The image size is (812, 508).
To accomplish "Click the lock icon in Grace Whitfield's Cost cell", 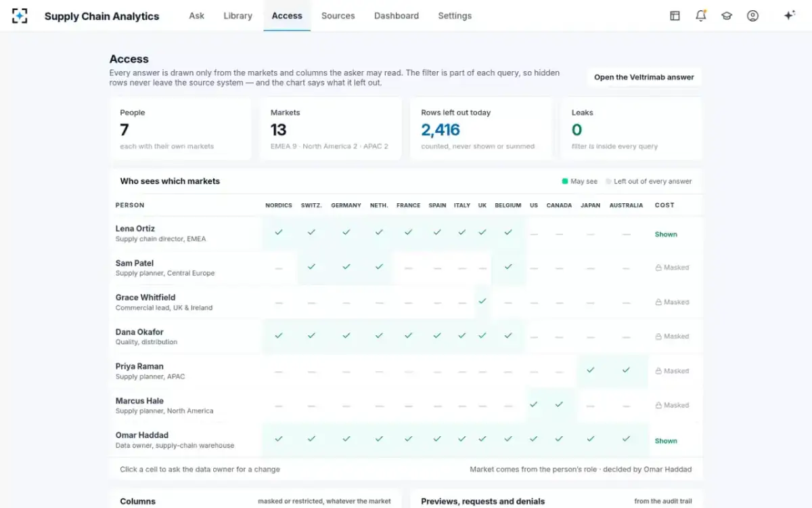I will (658, 302).
